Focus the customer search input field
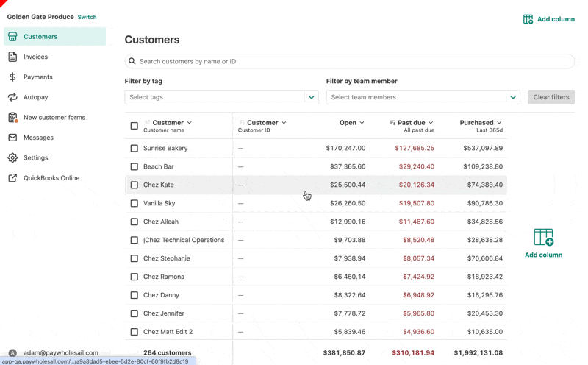 (353, 61)
